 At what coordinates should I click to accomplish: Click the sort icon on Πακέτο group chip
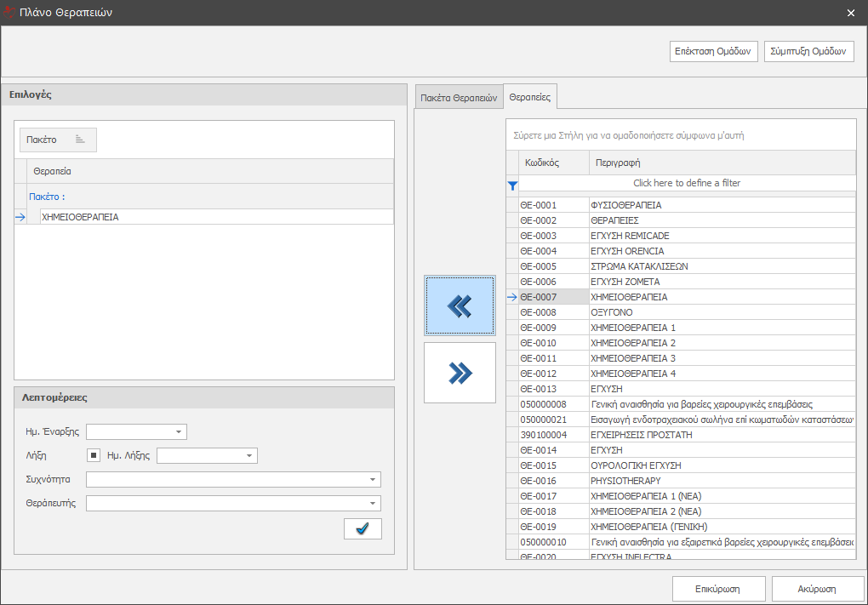[x=80, y=140]
